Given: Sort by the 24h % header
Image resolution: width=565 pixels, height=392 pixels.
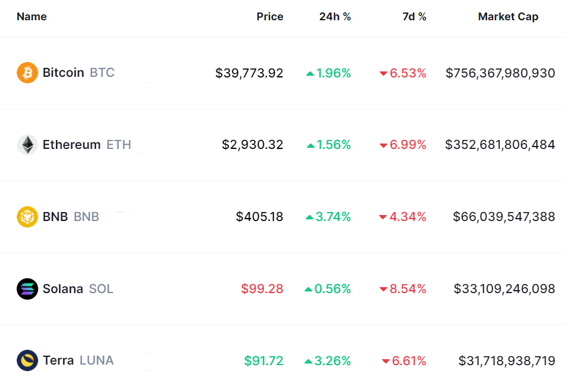Looking at the screenshot, I should [335, 17].
